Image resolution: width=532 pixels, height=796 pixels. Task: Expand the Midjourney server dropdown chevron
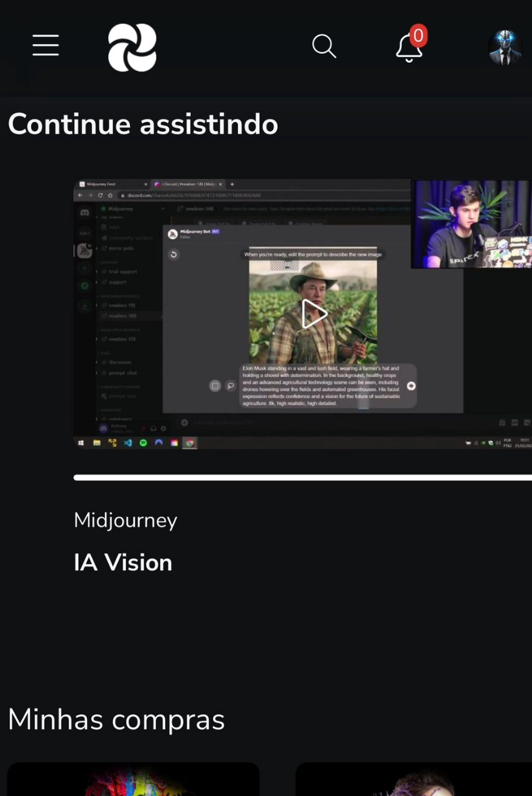[162, 208]
